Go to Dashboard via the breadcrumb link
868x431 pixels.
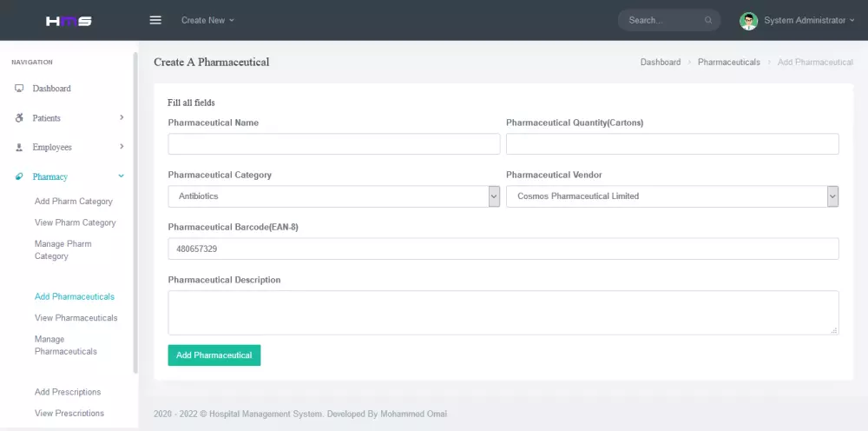click(660, 63)
